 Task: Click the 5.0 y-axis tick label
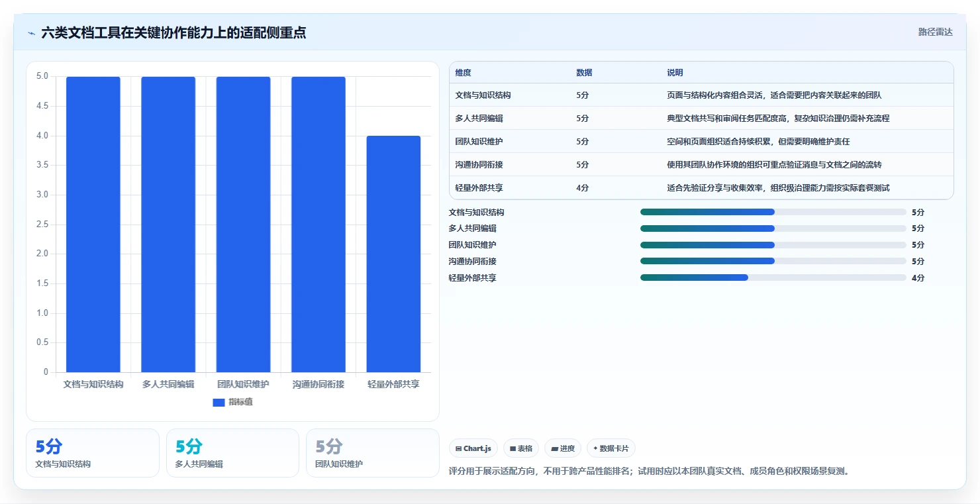tap(42, 76)
